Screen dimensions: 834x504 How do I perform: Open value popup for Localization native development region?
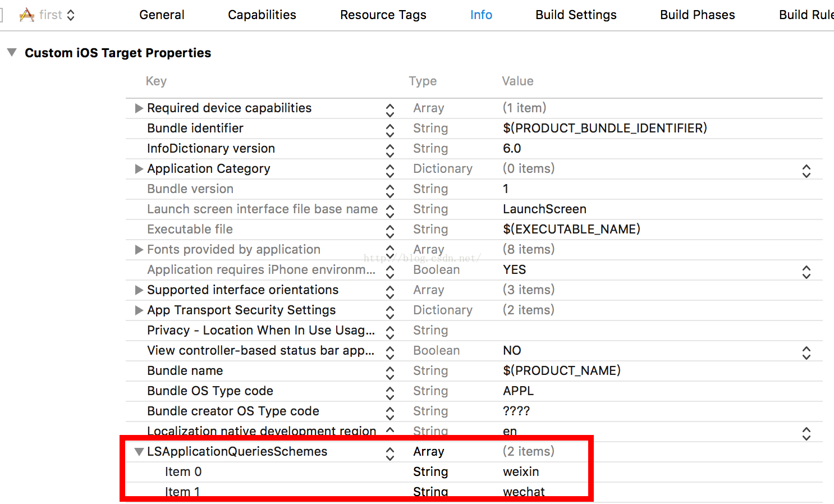pyautogui.click(x=806, y=433)
